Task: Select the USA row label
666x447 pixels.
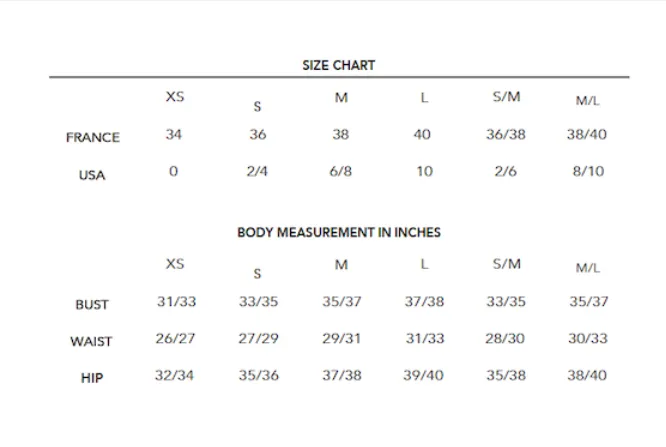Action: click(92, 175)
